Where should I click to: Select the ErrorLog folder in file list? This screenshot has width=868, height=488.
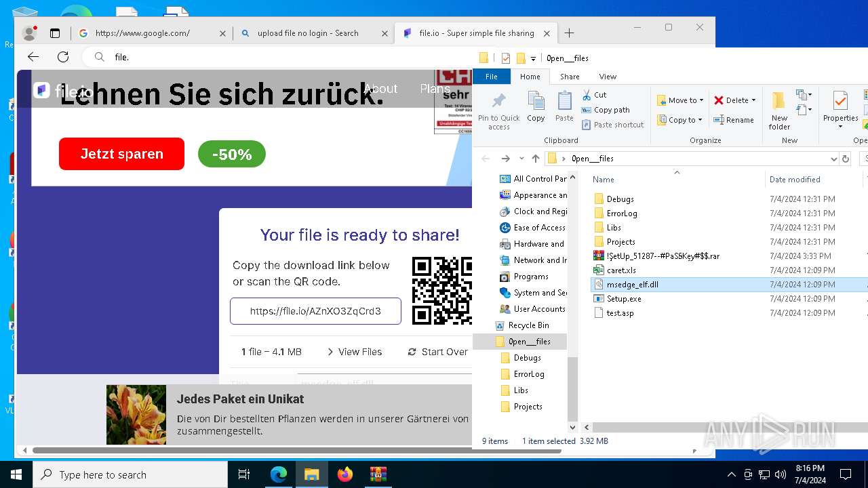pyautogui.click(x=621, y=213)
